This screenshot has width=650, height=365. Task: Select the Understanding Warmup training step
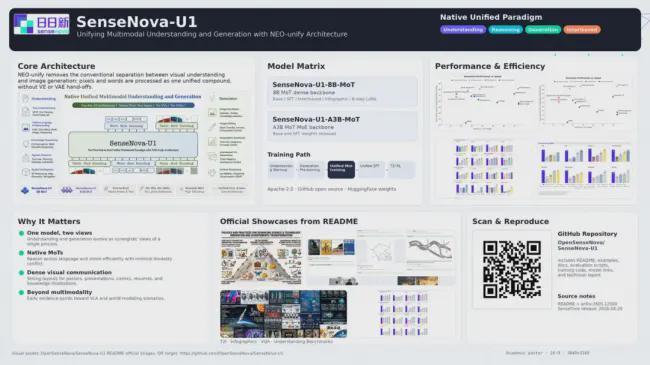point(281,169)
